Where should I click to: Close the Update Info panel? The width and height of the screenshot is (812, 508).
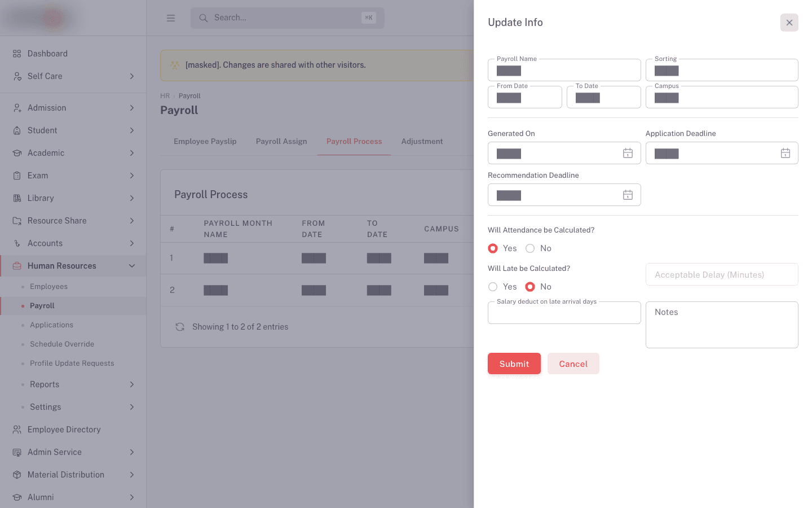[789, 23]
